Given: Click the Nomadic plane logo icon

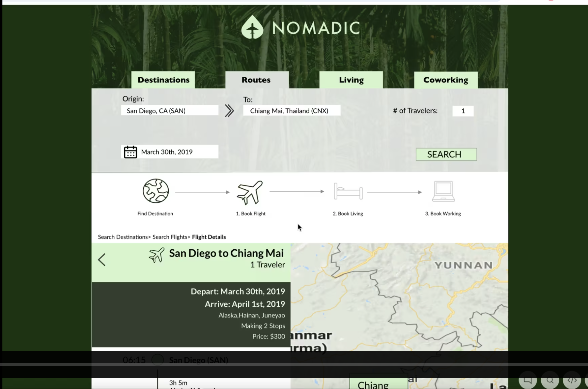Looking at the screenshot, I should click(x=252, y=27).
